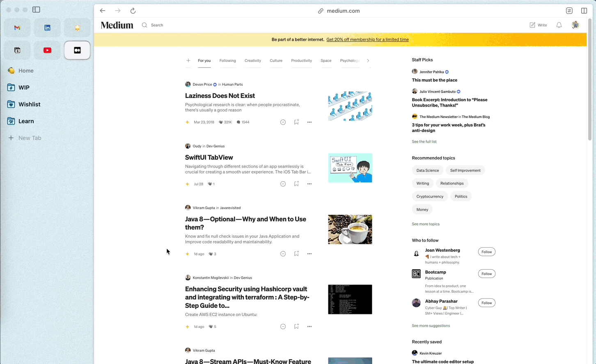Viewport: 596px width, 364px height.
Task: Open the calendar pinned tab
Action: click(x=17, y=50)
